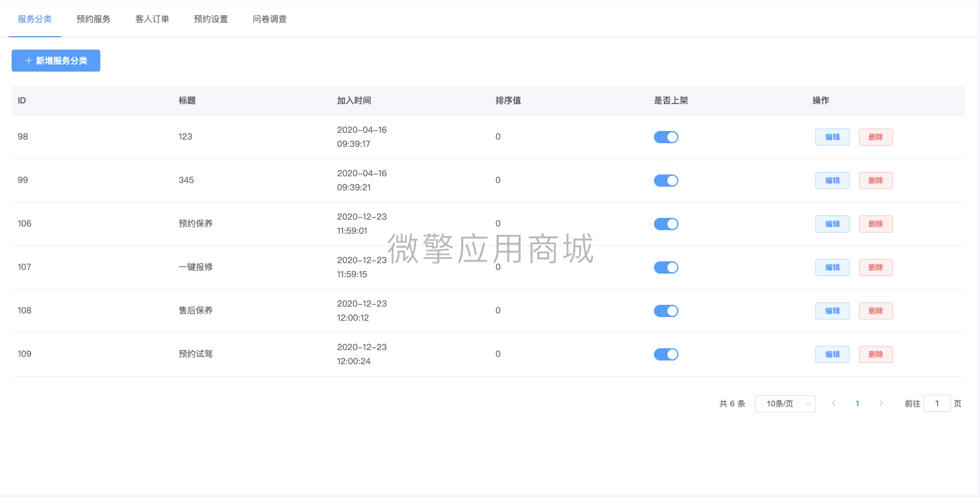Delete the 预约试驾 category
Screen dimensions: 980x497
876,354
